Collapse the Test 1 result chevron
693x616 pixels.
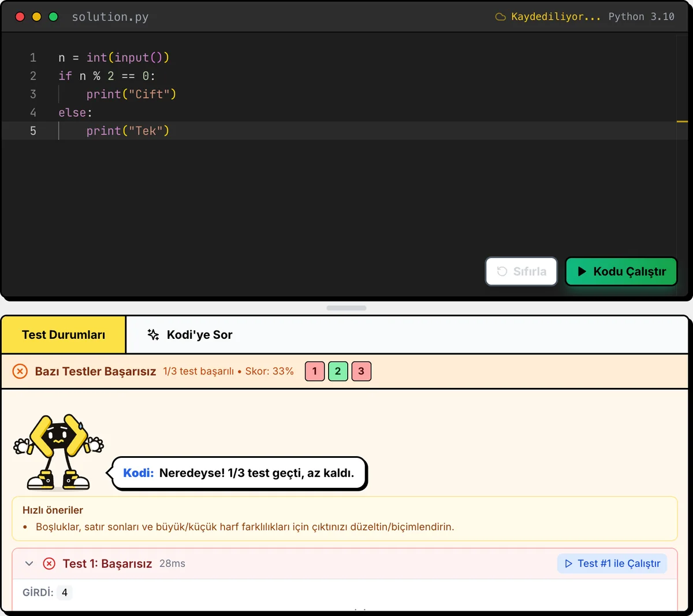29,563
